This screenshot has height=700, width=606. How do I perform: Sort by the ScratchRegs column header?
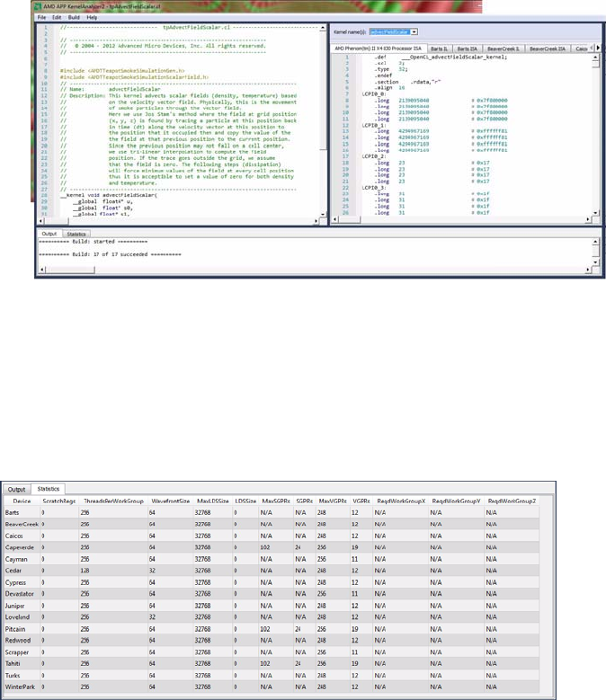pyautogui.click(x=59, y=501)
